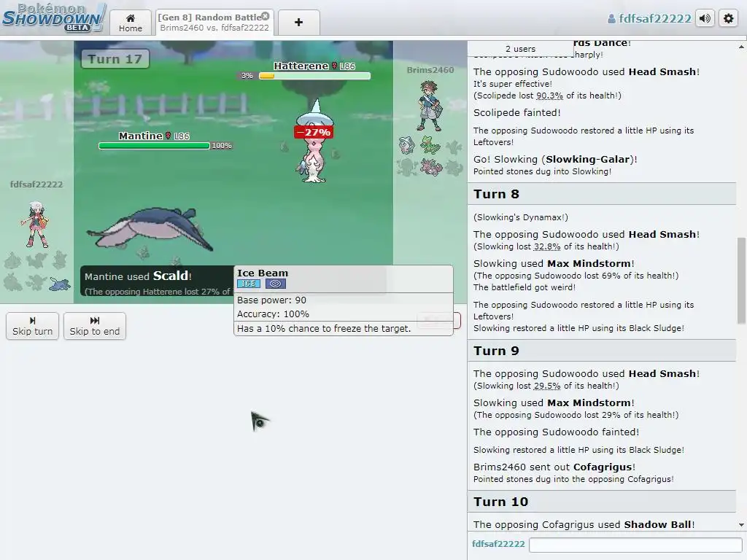Viewport: 747px width, 560px height.
Task: Click the ICE type badge in Ice Beam tooltip
Action: coord(249,284)
